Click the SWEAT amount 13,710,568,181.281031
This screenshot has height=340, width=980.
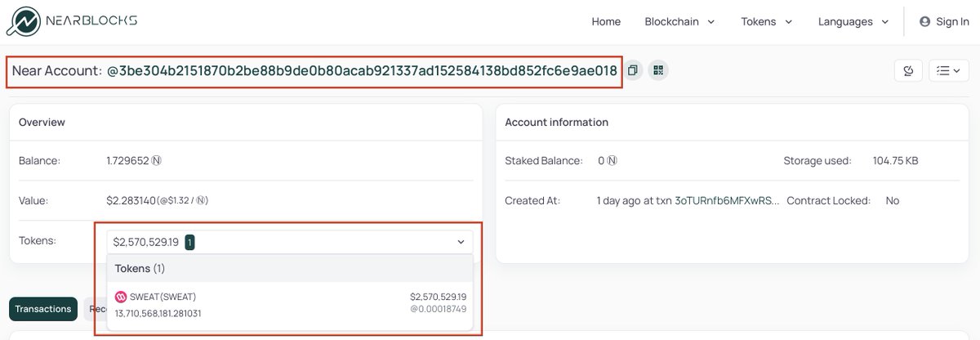tap(158, 313)
